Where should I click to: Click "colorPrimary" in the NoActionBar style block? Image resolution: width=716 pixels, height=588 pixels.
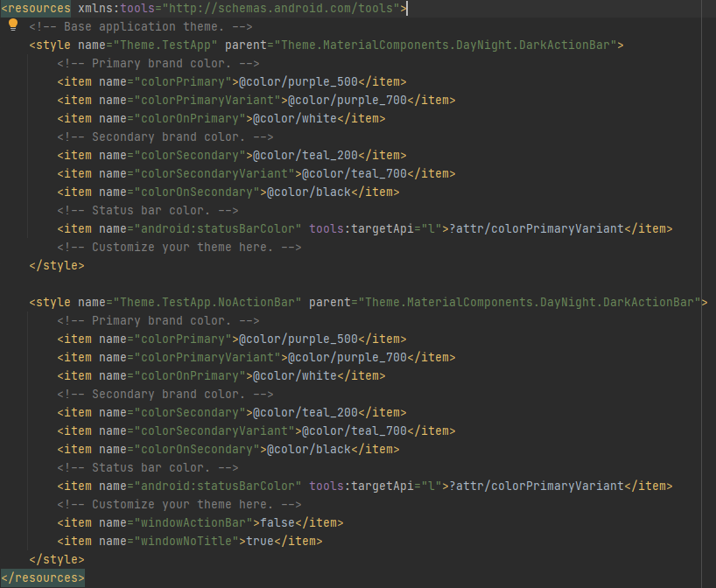[x=183, y=339]
